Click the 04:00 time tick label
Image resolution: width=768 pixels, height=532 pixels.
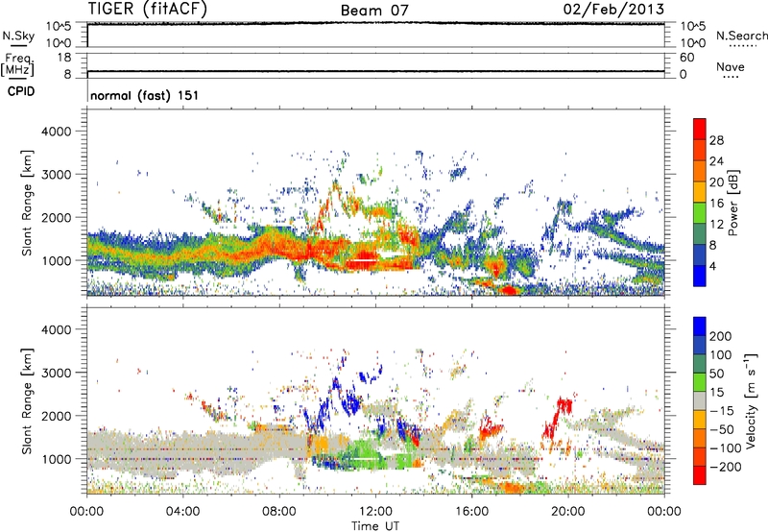click(x=182, y=512)
